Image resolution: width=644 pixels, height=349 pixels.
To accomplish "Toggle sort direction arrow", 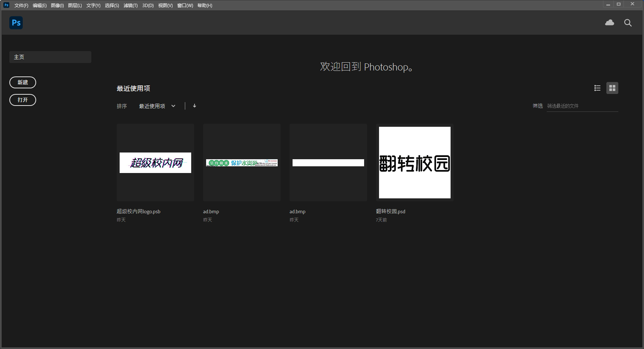I will click(195, 106).
